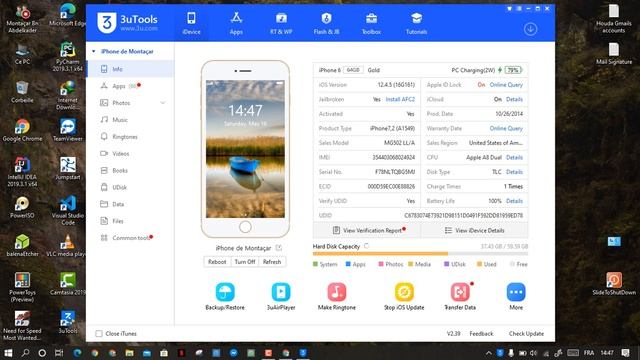Click the 3uTools logo
Viewport: 640px width, 360px height.
coord(127,22)
